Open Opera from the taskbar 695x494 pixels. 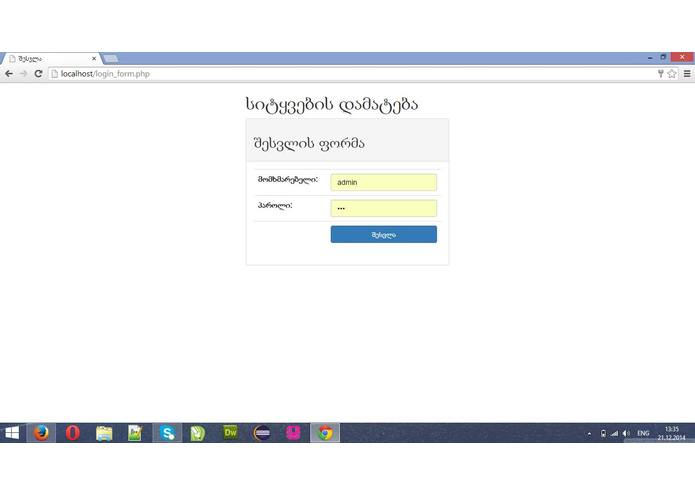(73, 433)
